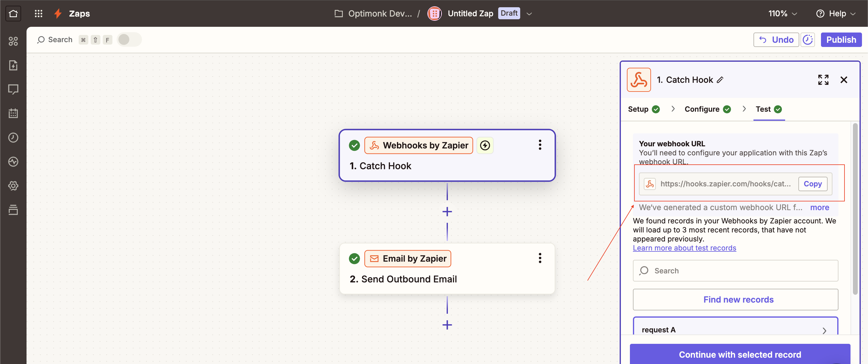Click the Draft status badge

point(509,13)
